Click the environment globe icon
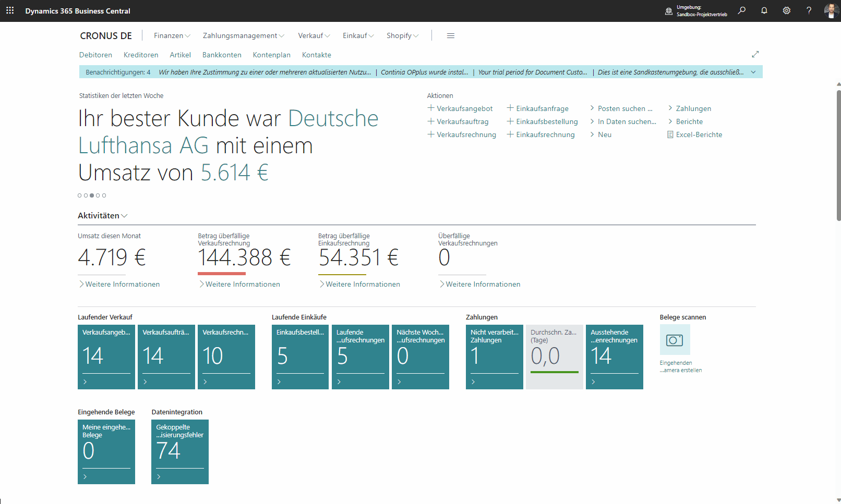The height and width of the screenshot is (504, 841). click(x=669, y=11)
